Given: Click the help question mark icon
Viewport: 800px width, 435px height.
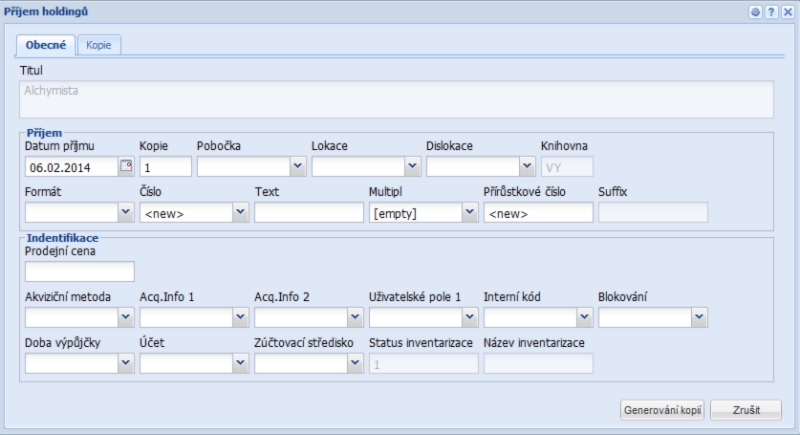Looking at the screenshot, I should pyautogui.click(x=773, y=10).
